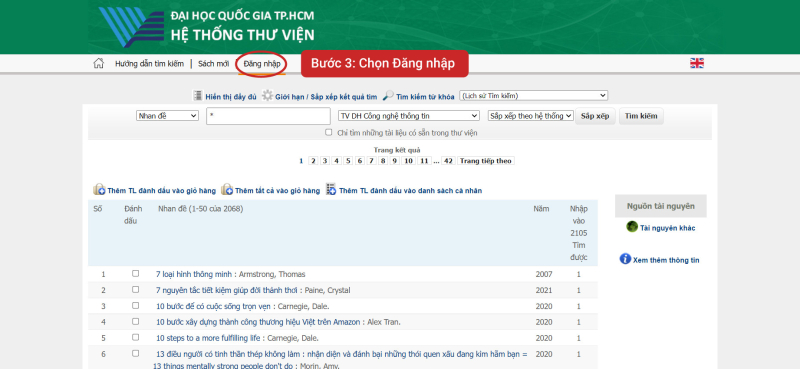Click 'Thêm TL đánh dấu vào giỏ hàng' link
The width and height of the screenshot is (800, 369).
click(x=162, y=190)
